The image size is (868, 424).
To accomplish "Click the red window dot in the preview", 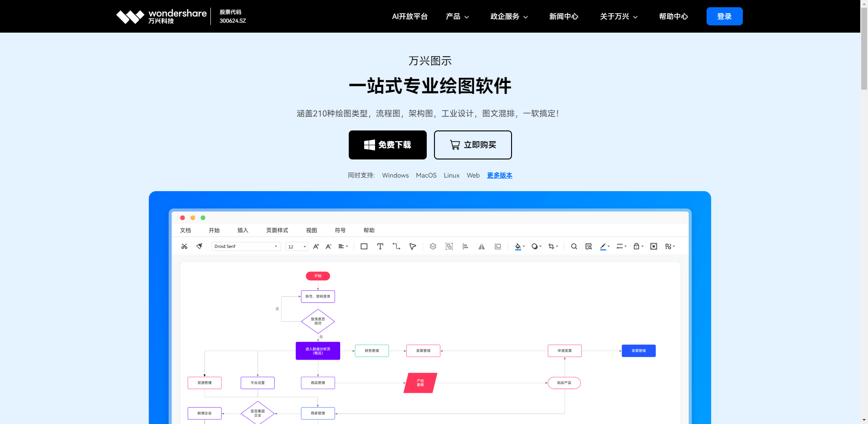I will coord(182,218).
